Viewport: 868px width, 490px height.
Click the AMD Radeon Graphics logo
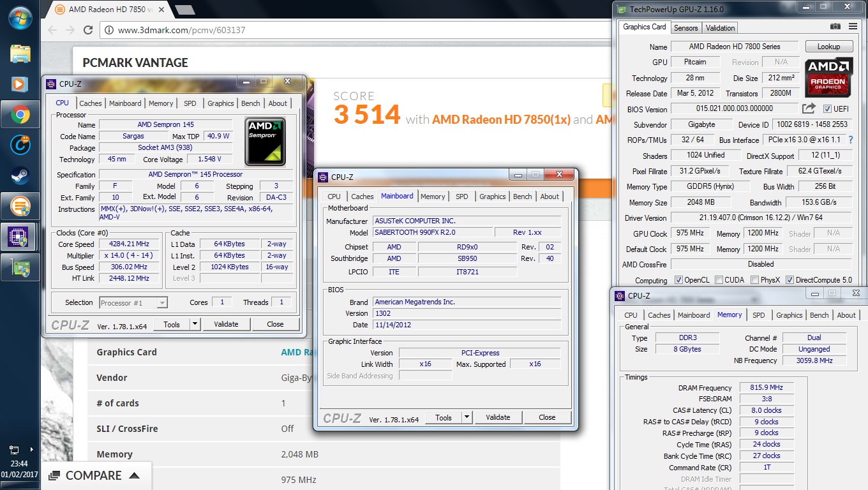[x=828, y=77]
